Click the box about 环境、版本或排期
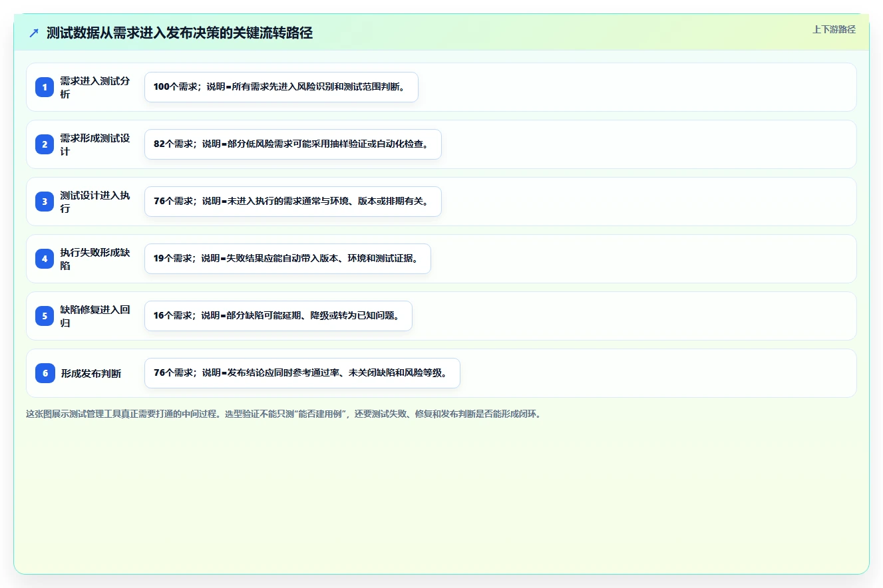Image resolution: width=883 pixels, height=588 pixels. pyautogui.click(x=293, y=202)
